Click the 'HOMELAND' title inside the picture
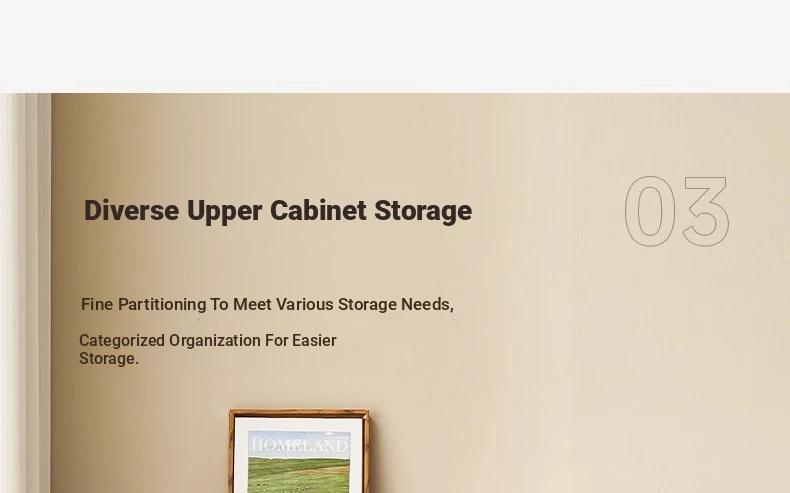This screenshot has width=790, height=493. 299,445
